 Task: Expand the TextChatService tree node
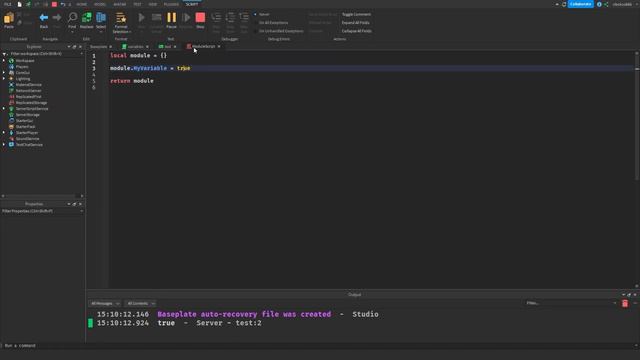coord(4,144)
